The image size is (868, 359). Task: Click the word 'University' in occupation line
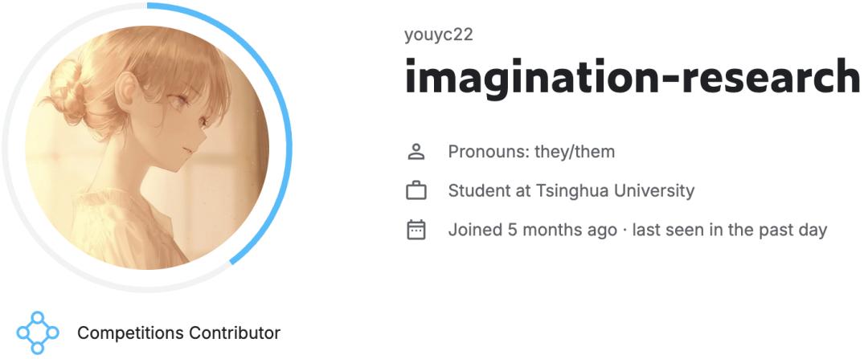(x=656, y=191)
